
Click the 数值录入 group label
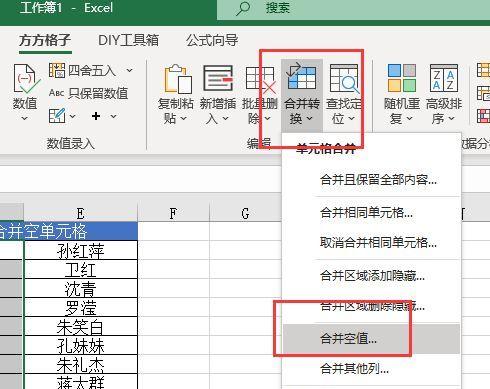tap(71, 144)
